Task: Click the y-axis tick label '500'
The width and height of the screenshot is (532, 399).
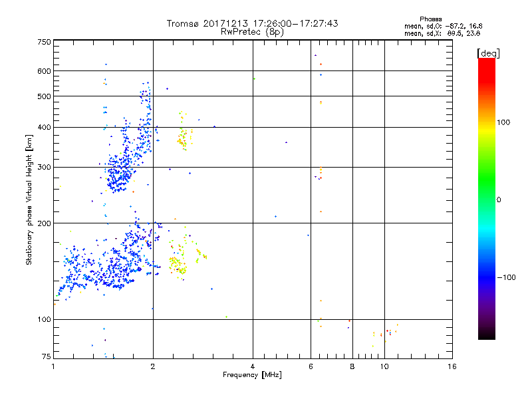Action: [x=44, y=96]
